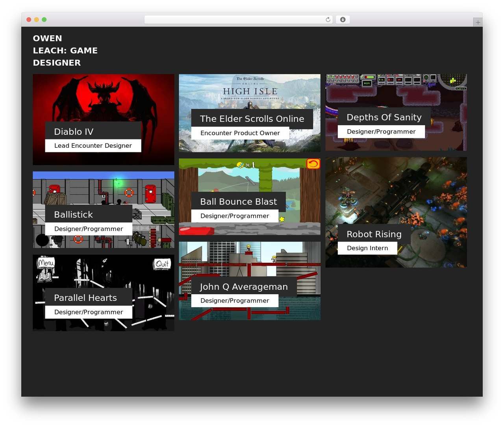Open the Owen Leach: Game Designer heading
The width and height of the screenshot is (504, 427).
(65, 50)
